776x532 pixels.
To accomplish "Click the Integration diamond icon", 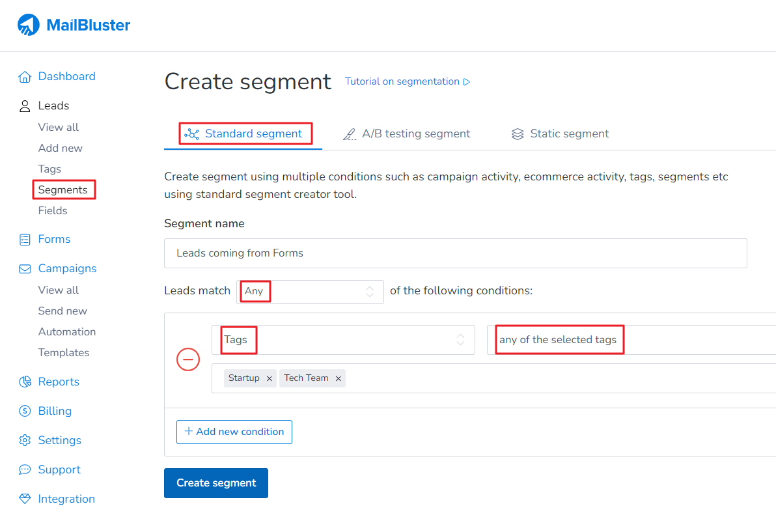I will click(25, 499).
